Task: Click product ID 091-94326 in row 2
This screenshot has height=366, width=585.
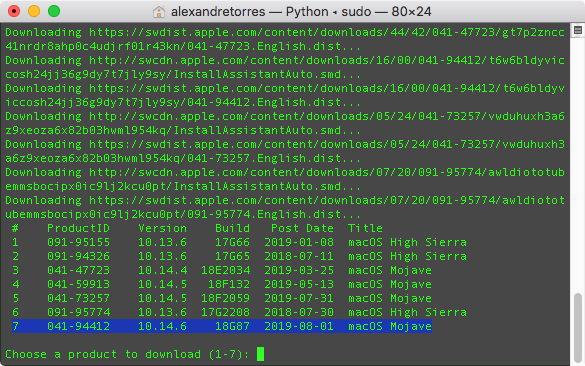Action: 78,256
